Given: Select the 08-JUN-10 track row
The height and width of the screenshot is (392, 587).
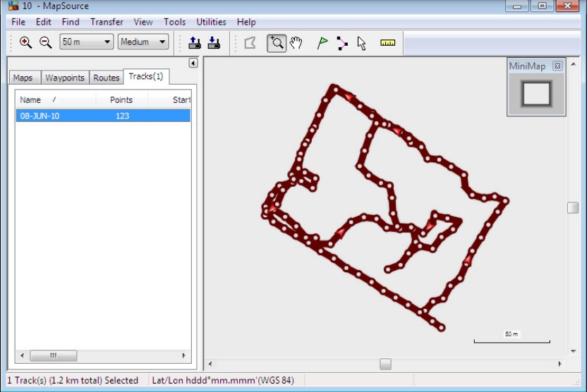Looking at the screenshot, I should click(x=103, y=116).
